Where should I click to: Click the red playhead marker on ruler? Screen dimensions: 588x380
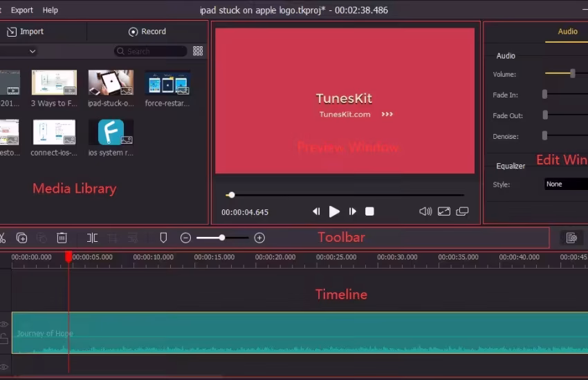tap(68, 257)
